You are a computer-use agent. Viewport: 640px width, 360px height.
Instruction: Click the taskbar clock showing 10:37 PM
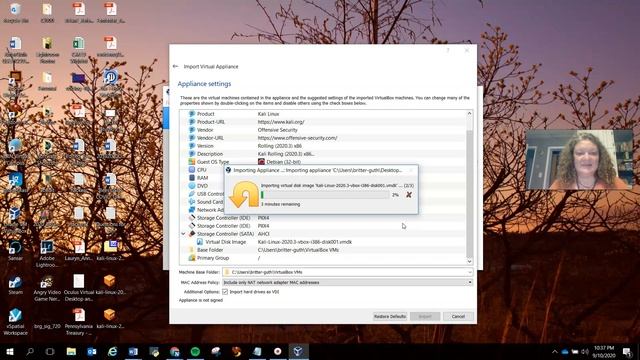[x=604, y=351]
